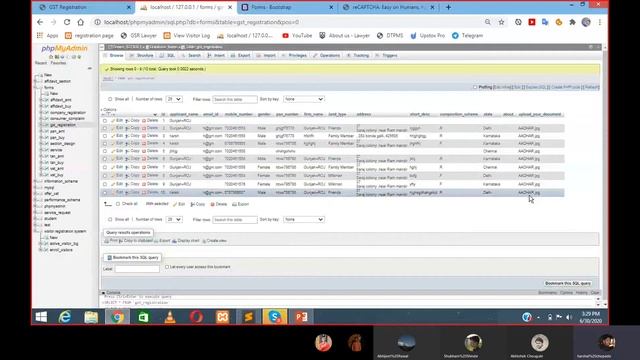Open the Operations tab

click(x=327, y=56)
